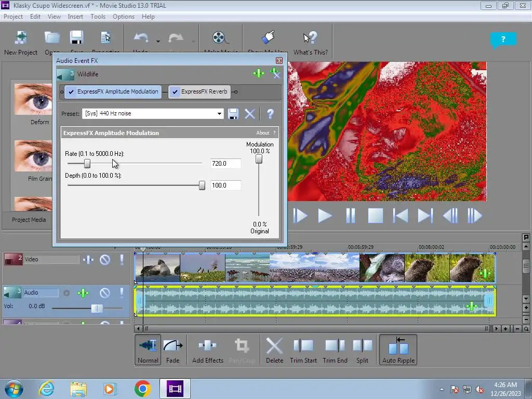Click the Rate value field showing 720.0

[225, 164]
